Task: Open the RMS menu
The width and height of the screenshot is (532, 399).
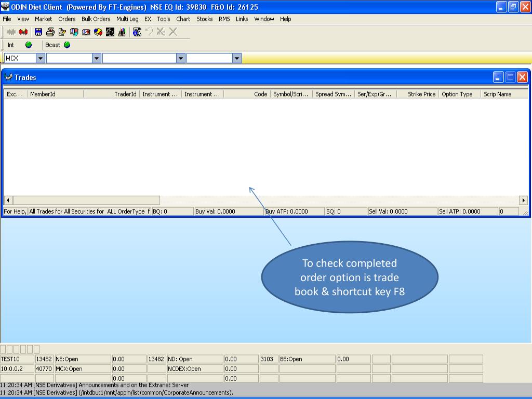Action: (x=224, y=19)
